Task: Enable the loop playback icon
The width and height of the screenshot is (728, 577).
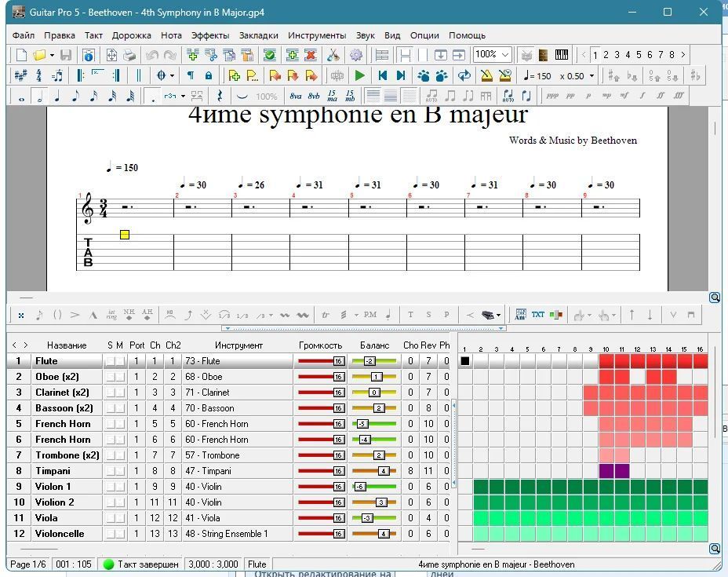Action: pos(464,75)
